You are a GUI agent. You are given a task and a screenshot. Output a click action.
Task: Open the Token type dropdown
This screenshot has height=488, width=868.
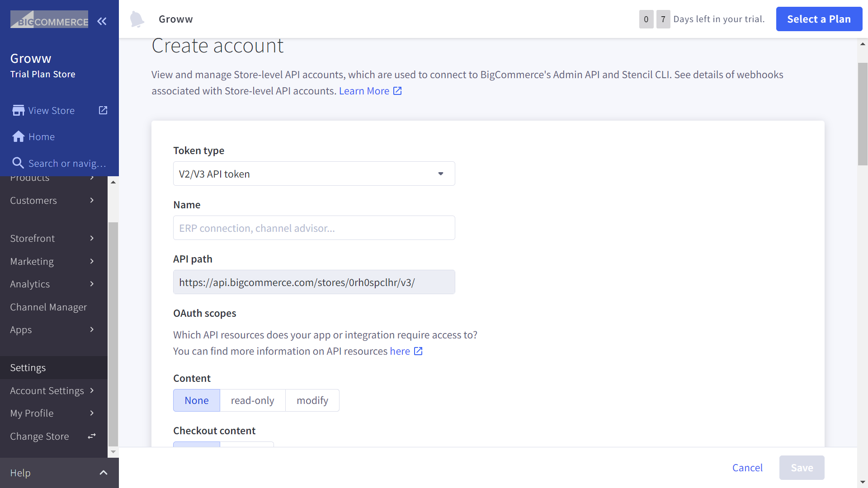tap(314, 174)
